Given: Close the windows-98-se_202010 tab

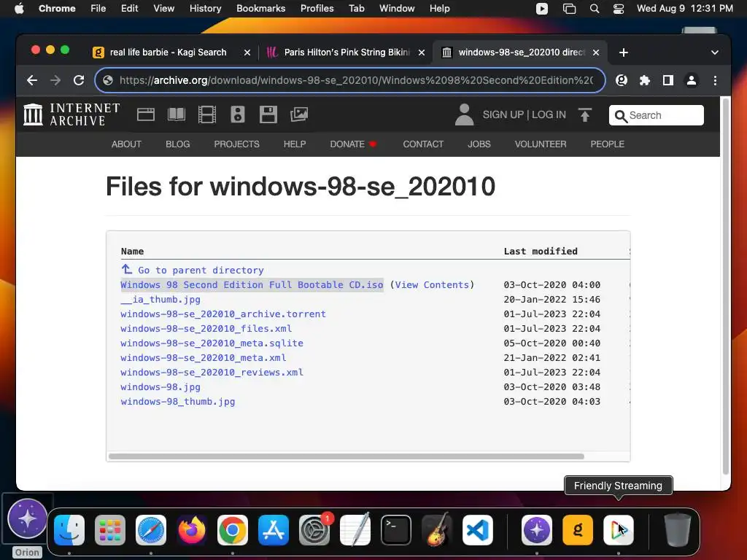Looking at the screenshot, I should click(595, 52).
